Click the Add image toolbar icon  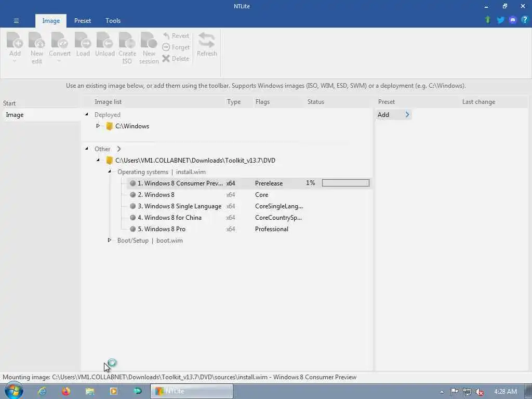(x=15, y=40)
